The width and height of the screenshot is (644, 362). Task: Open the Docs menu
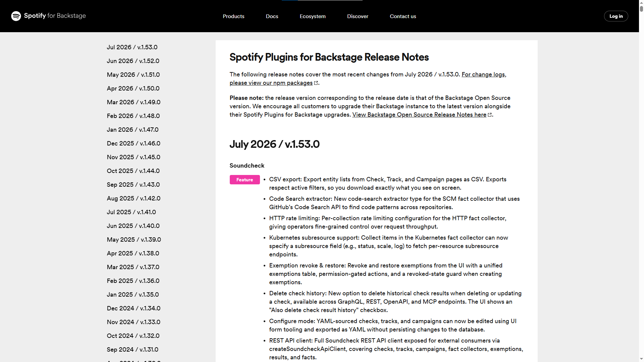coord(272,16)
